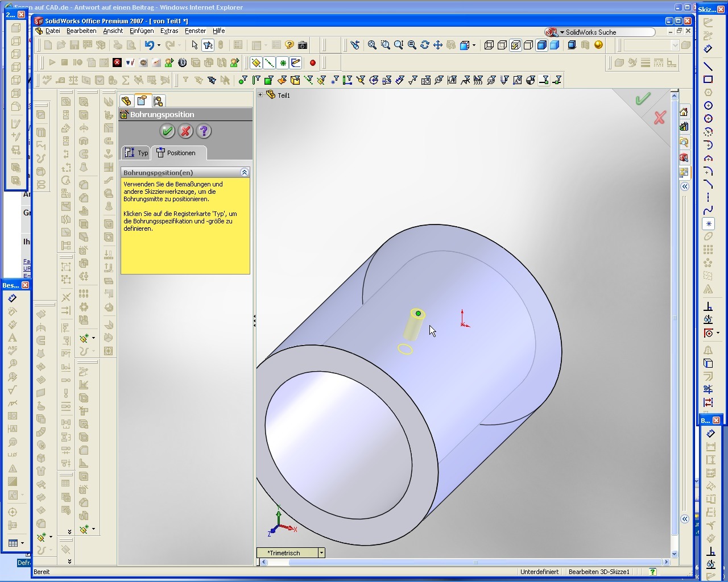728x582 pixels.
Task: Cancel Bohrungsposition with the red X button
Action: (185, 131)
